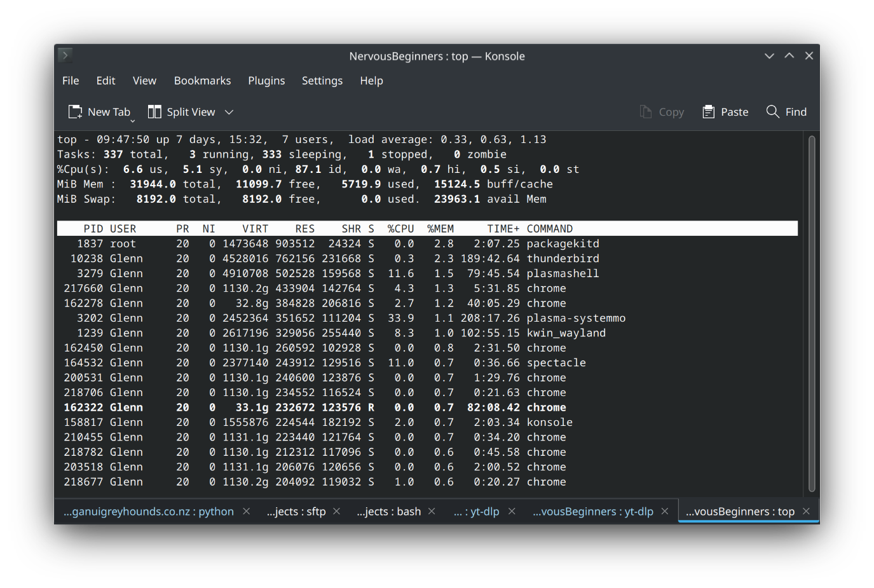Switch to the ganuigreyhounds.co.nz python tab

pyautogui.click(x=149, y=512)
